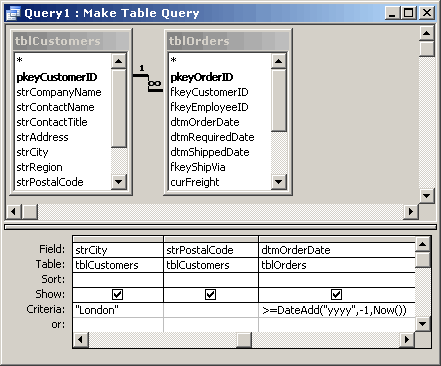The height and width of the screenshot is (366, 441).
Task: Select dtmShippedDate field in tblOrders
Action: click(210, 152)
